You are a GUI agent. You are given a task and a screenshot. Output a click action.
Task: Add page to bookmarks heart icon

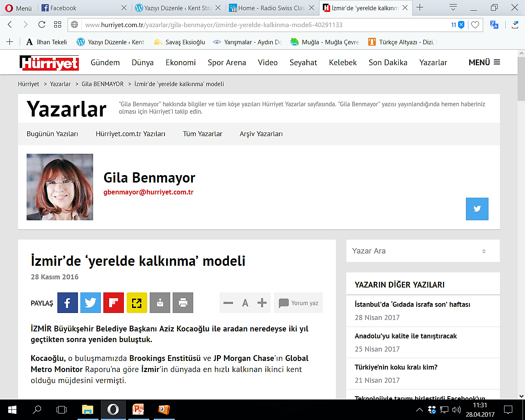point(475,25)
